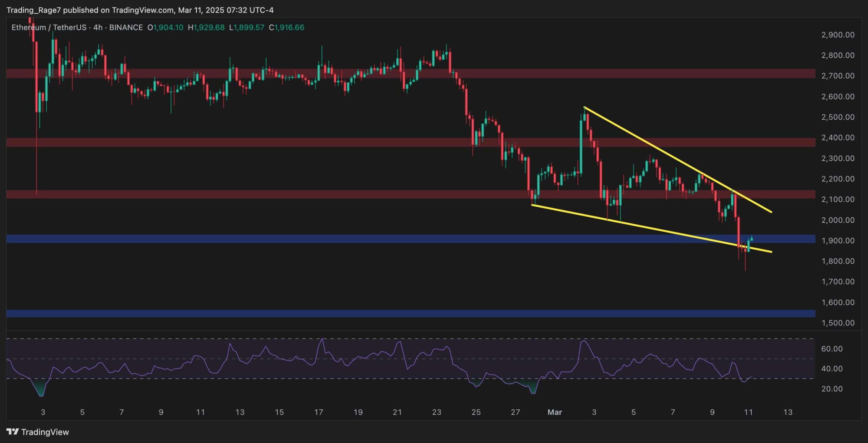Viewport: 868px width, 443px height.
Task: Click the publisher text 'Trading_Rage7 published on TradingView.com'
Action: 90,10
